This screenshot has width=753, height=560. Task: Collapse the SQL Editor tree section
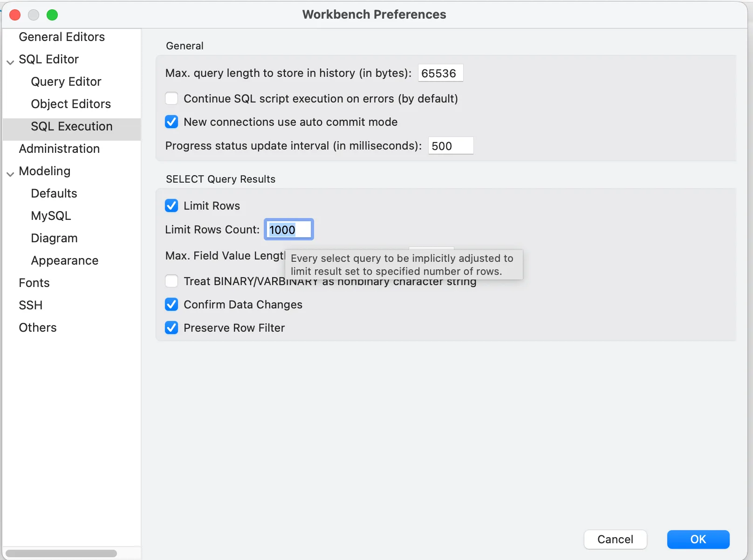click(x=10, y=62)
